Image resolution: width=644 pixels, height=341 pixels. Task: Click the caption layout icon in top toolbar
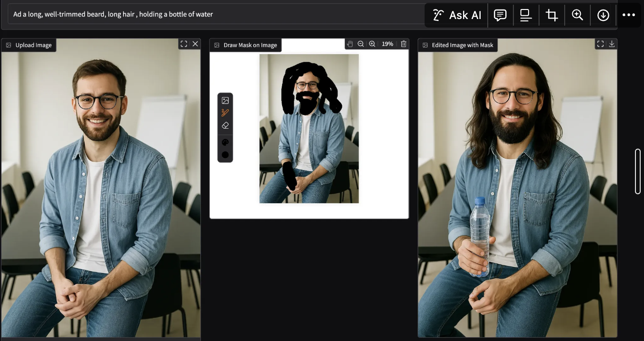[x=526, y=15]
